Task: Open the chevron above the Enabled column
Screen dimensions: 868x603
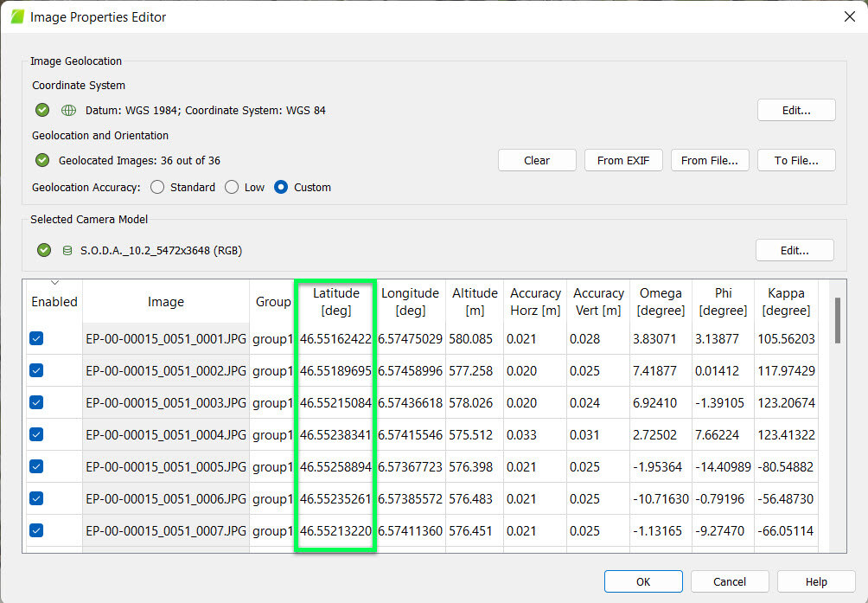Action: coord(54,281)
